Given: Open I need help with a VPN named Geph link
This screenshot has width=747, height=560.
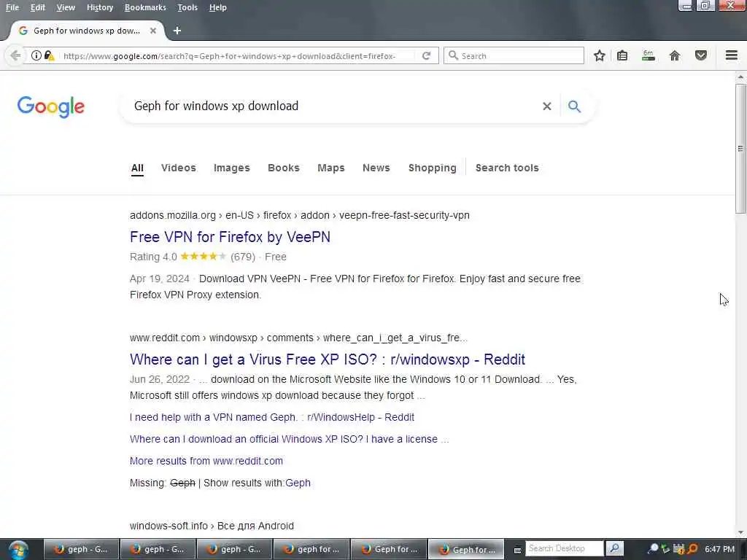Looking at the screenshot, I should point(272,417).
